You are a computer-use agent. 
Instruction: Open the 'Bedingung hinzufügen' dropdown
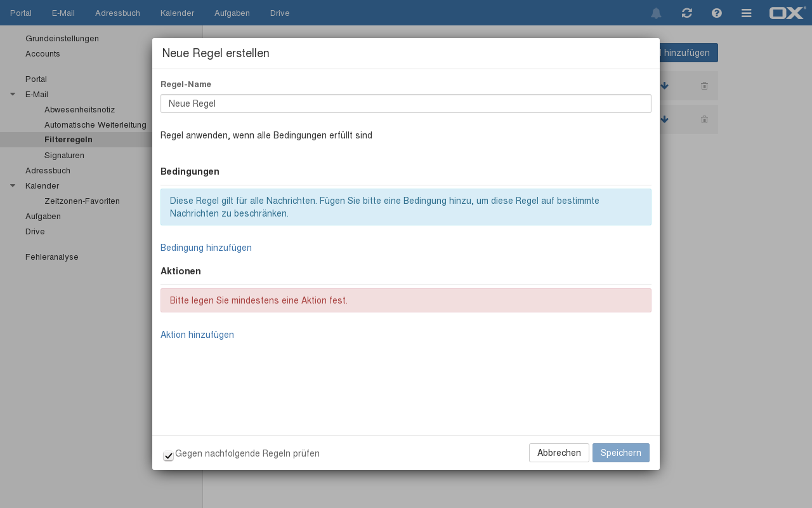point(206,248)
